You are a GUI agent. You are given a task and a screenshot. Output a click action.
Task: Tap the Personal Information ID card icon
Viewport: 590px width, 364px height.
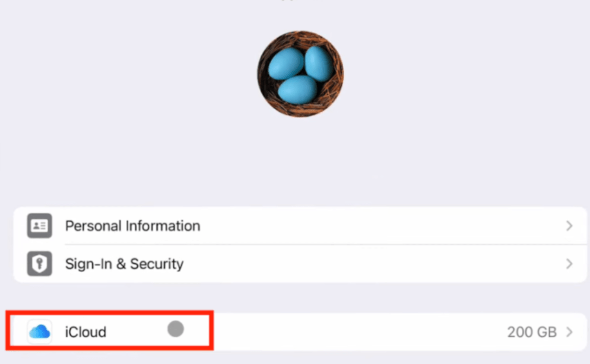[x=40, y=226]
